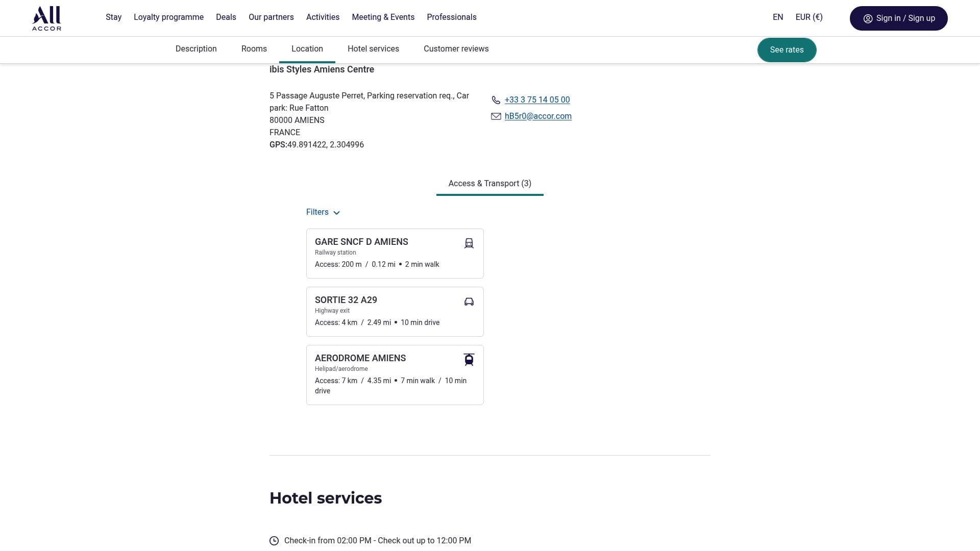
Task: Switch to the Rooms tab
Action: (254, 49)
